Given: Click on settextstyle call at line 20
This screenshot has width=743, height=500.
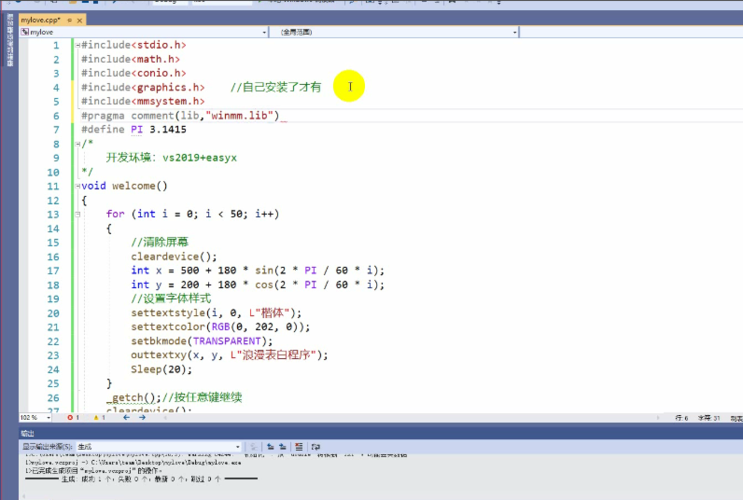Looking at the screenshot, I should coord(216,313).
